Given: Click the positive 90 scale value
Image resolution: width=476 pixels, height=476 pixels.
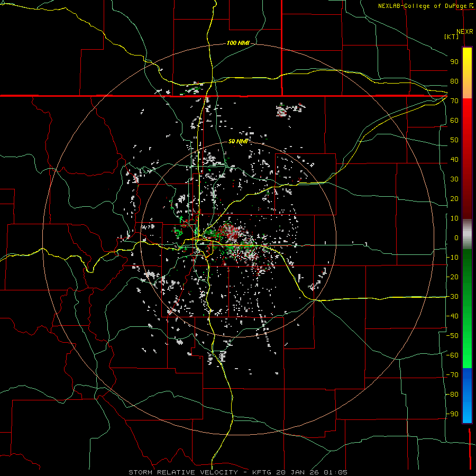Looking at the screenshot, I should coord(454,62).
